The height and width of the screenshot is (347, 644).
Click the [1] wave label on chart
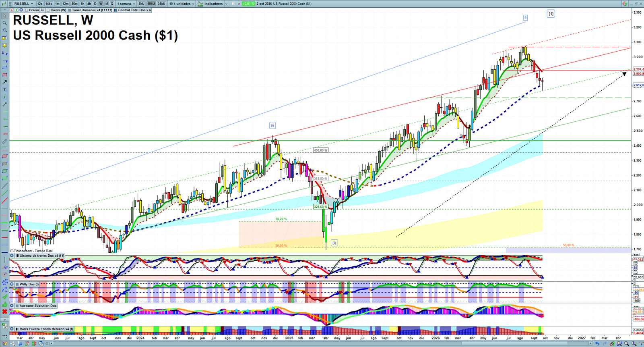point(551,14)
